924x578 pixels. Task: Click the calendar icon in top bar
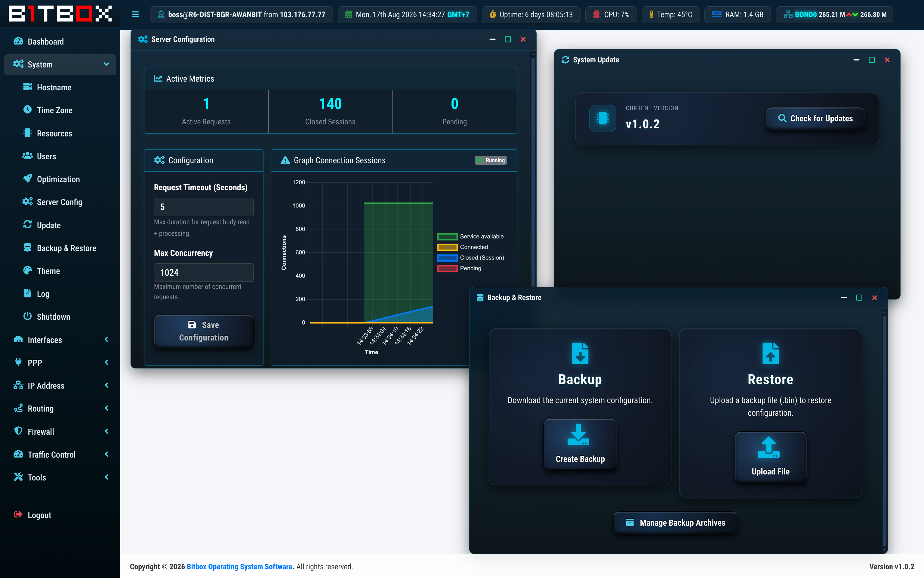pos(349,14)
